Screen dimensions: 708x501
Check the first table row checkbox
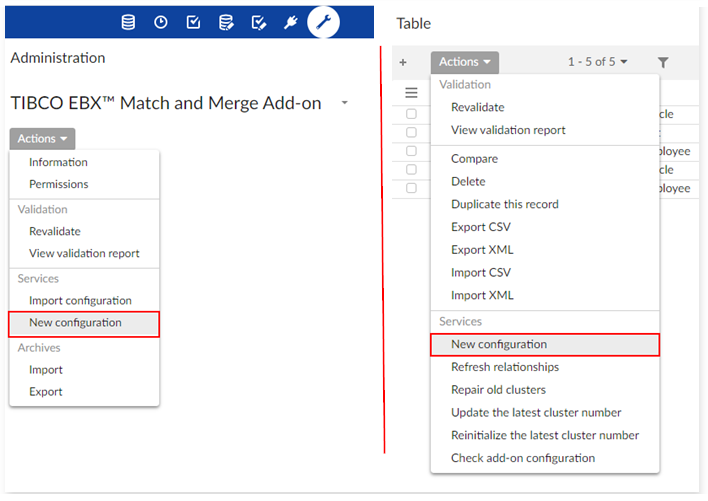pos(411,114)
